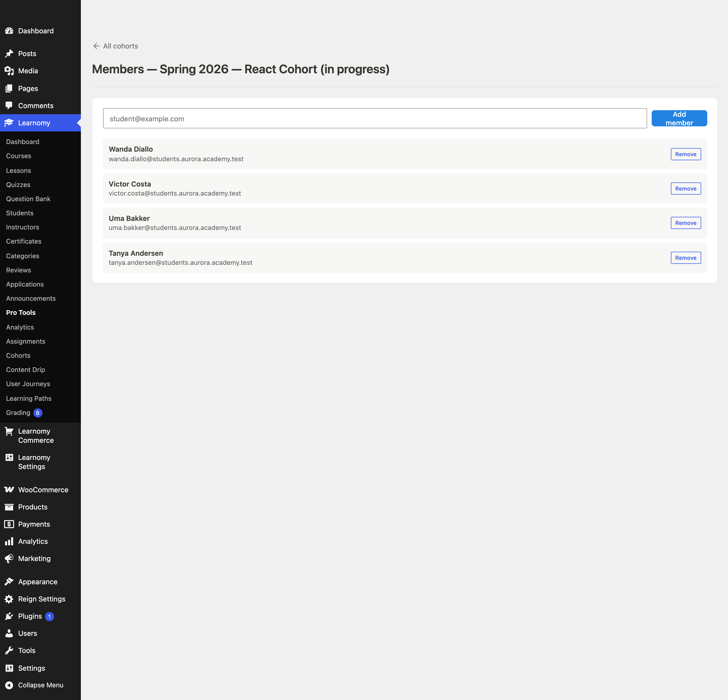
Task: Remove Uma Bakker from cohort
Action: (686, 223)
